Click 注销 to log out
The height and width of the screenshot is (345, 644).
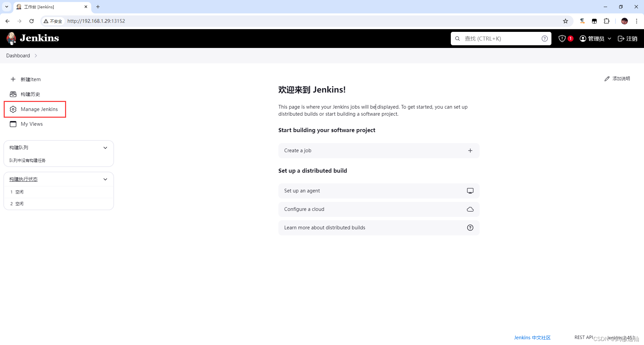click(x=628, y=38)
